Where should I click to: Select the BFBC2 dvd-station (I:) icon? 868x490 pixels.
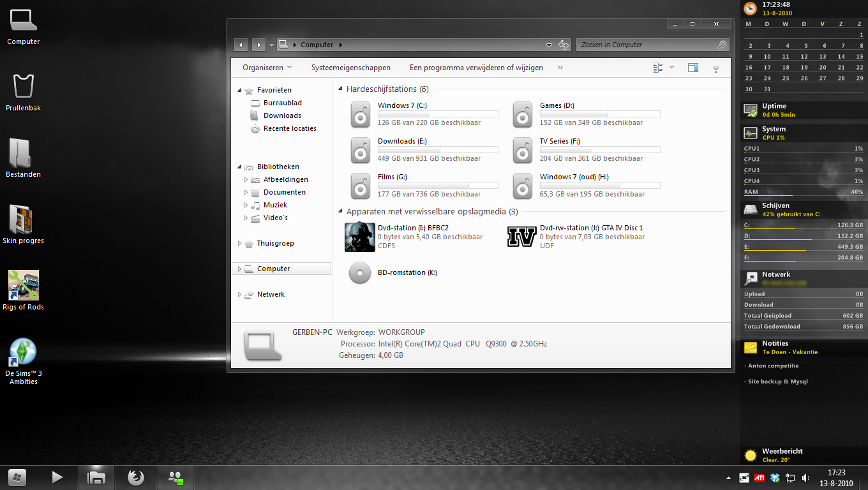360,237
